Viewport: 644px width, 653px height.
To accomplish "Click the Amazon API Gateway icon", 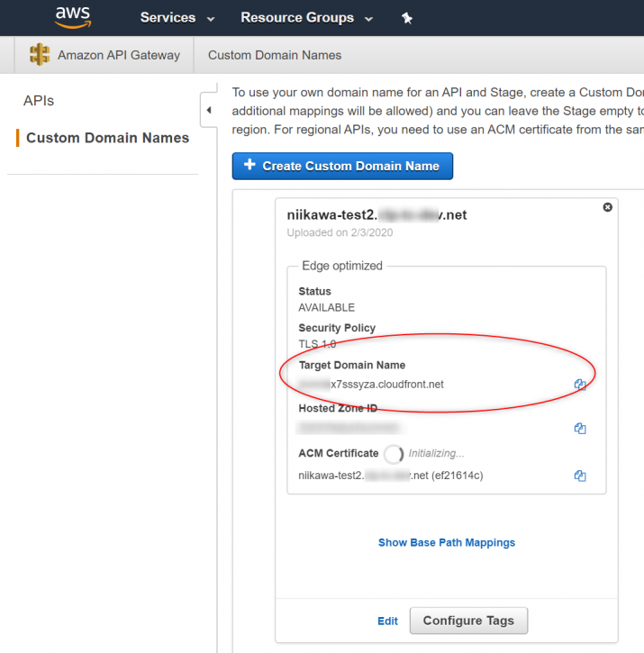I will (40, 55).
